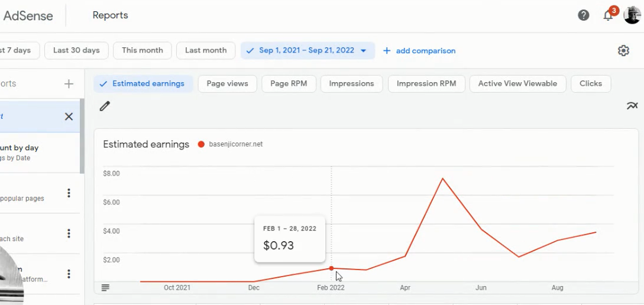Click the Feb 2022 data point on chart
The width and height of the screenshot is (644, 305).
click(x=331, y=268)
